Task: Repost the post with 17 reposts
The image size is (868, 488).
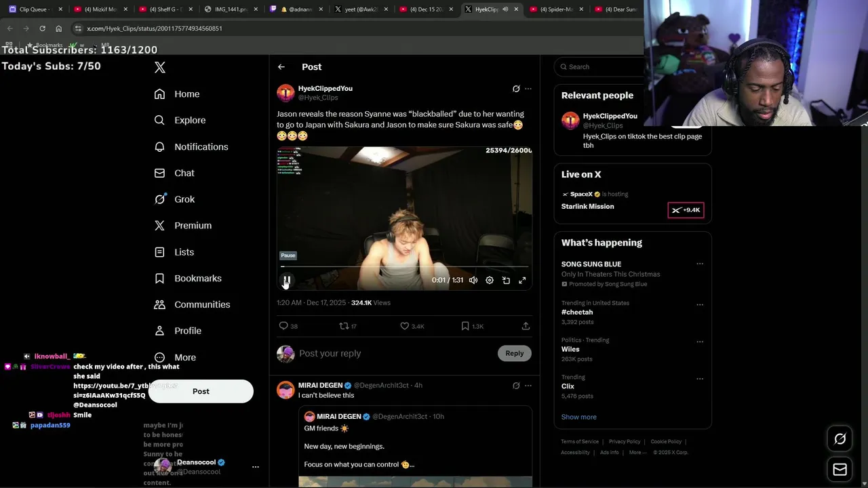Action: 348,326
